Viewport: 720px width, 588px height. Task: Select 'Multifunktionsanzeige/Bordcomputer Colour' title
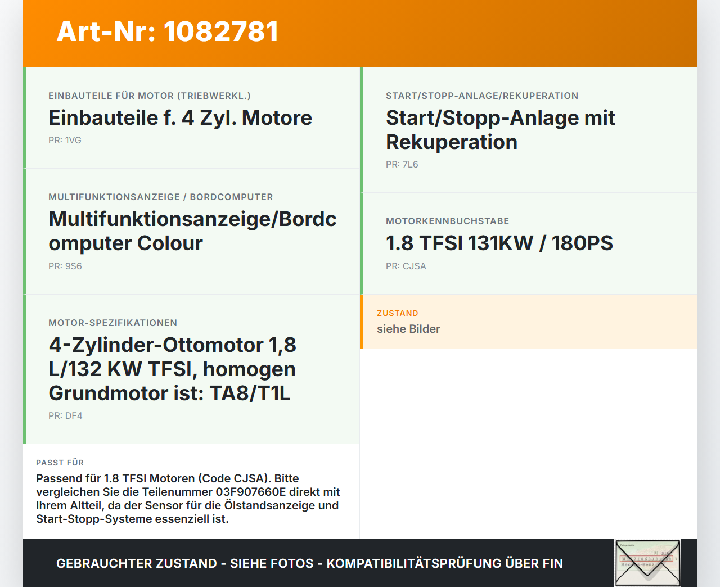[x=192, y=231]
